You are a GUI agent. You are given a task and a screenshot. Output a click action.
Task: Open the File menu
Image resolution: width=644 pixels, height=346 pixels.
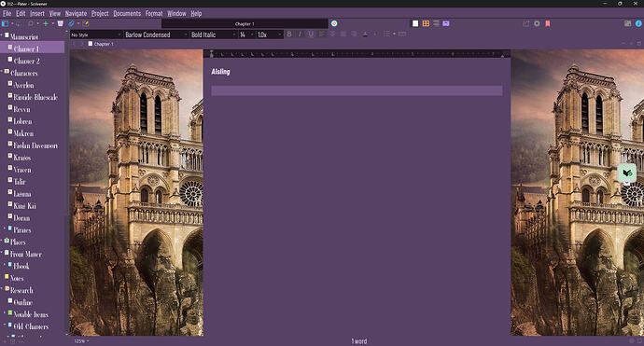click(x=7, y=14)
